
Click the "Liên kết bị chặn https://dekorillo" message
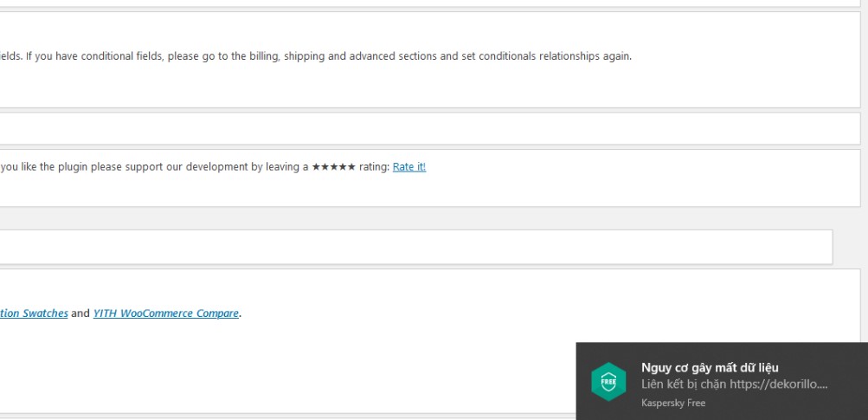click(x=734, y=384)
